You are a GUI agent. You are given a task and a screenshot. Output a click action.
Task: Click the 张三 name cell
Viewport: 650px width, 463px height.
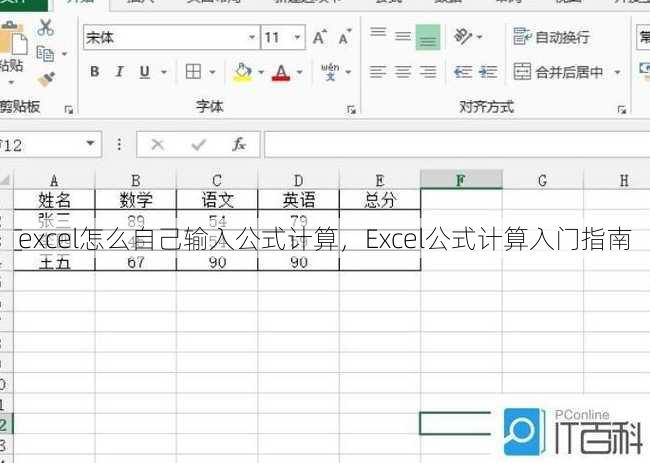(54, 220)
